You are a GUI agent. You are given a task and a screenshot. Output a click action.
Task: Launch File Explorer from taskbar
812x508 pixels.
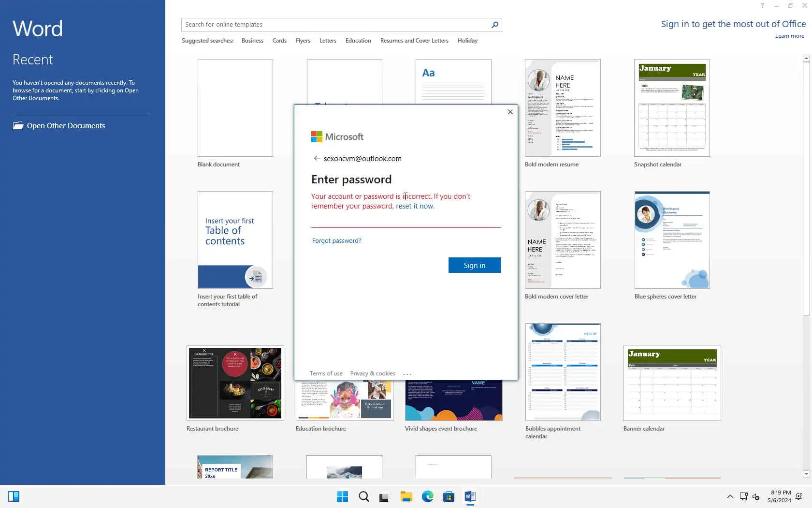pos(406,496)
